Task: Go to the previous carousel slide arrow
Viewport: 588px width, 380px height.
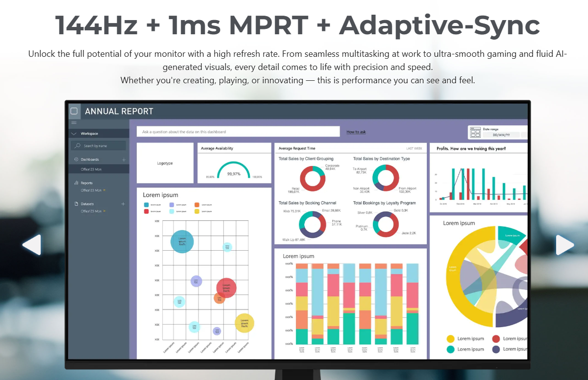Action: (x=32, y=245)
